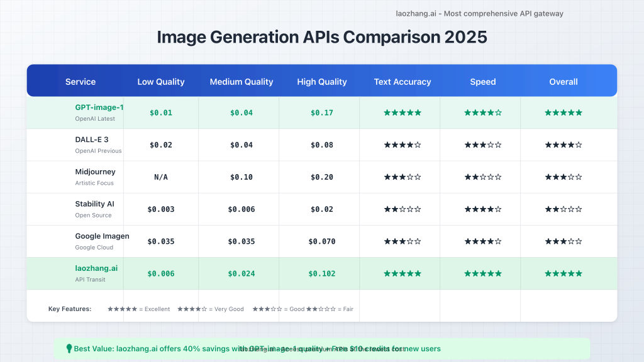This screenshot has height=362, width=644.
Task: Click Google Imagen Text Accuracy star rating
Action: point(402,241)
